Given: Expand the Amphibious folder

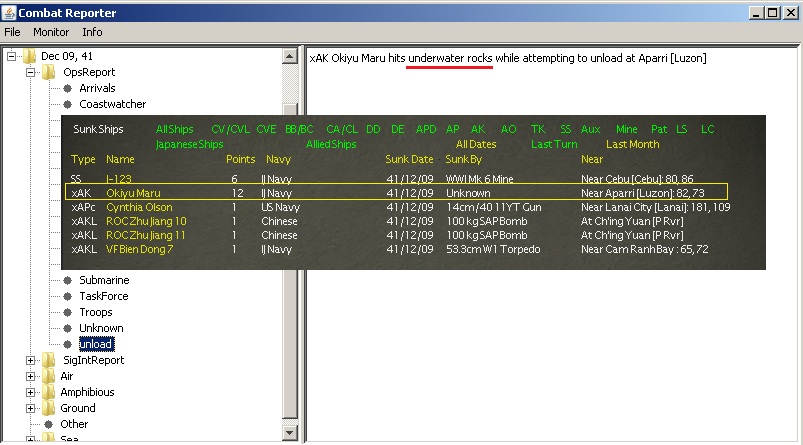Looking at the screenshot, I should (x=31, y=392).
